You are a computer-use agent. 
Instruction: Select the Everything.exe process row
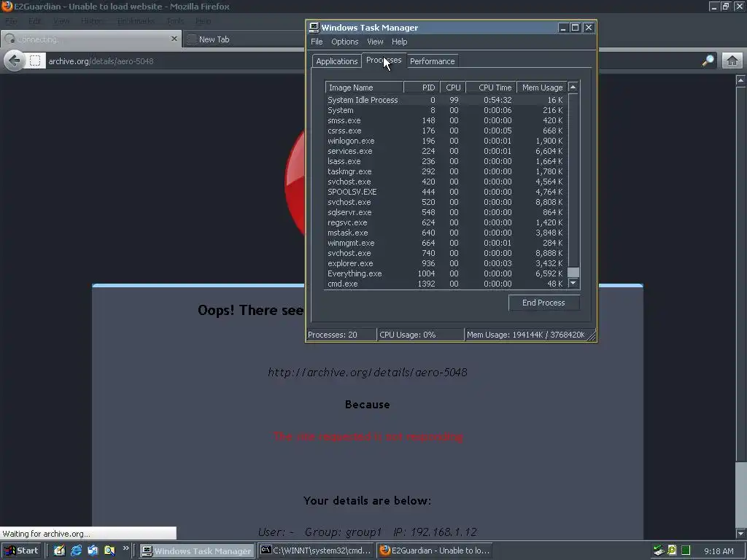[446, 274]
